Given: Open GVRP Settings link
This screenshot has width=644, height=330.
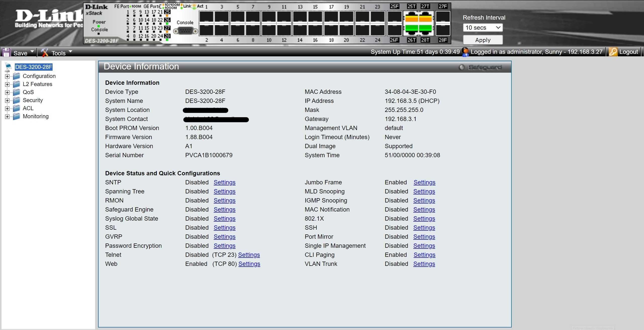Looking at the screenshot, I should (224, 237).
